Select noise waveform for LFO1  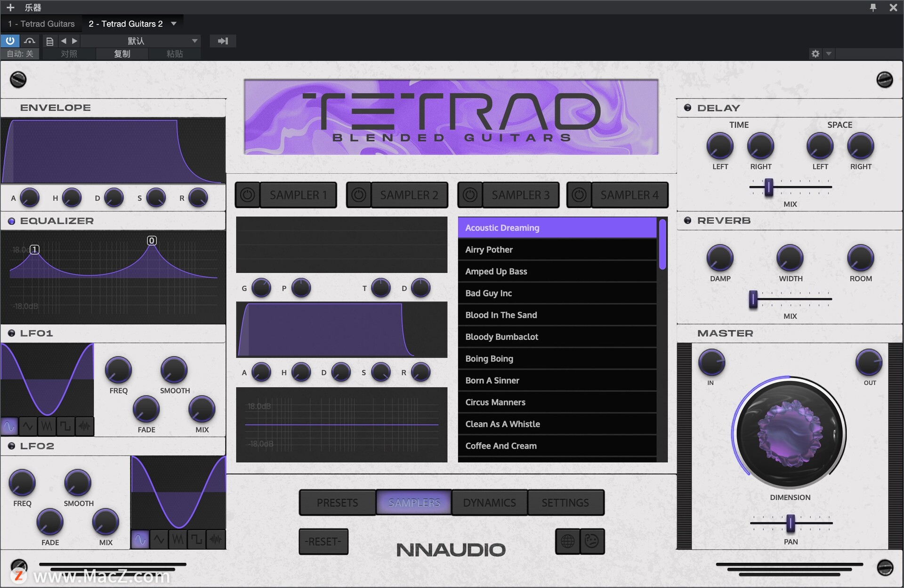click(x=84, y=427)
